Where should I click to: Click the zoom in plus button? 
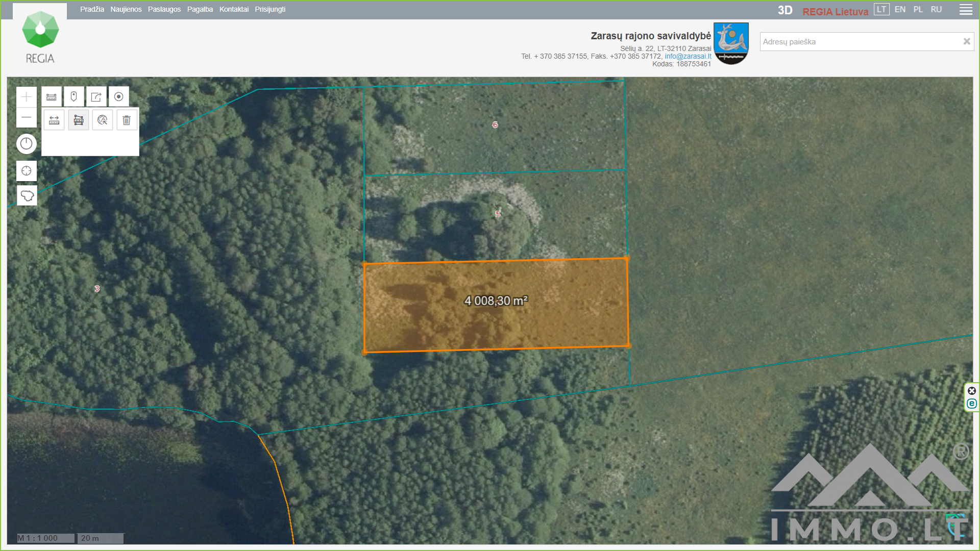pos(27,97)
